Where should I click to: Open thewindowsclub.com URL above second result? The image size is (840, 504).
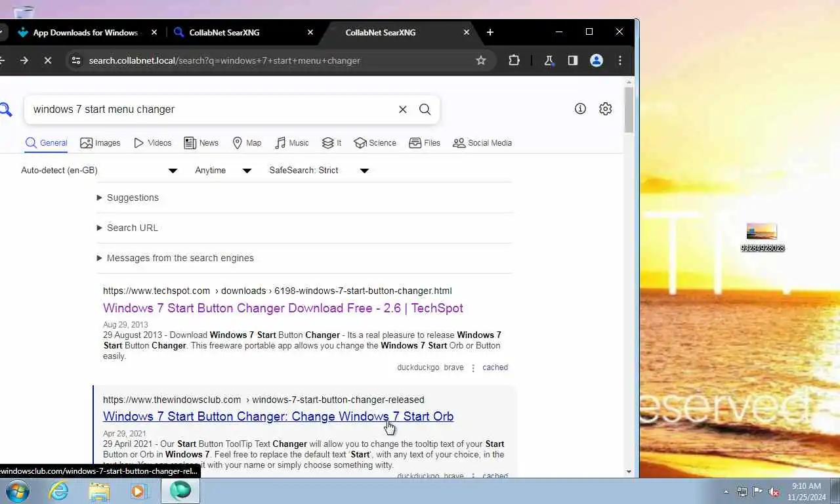(x=263, y=400)
